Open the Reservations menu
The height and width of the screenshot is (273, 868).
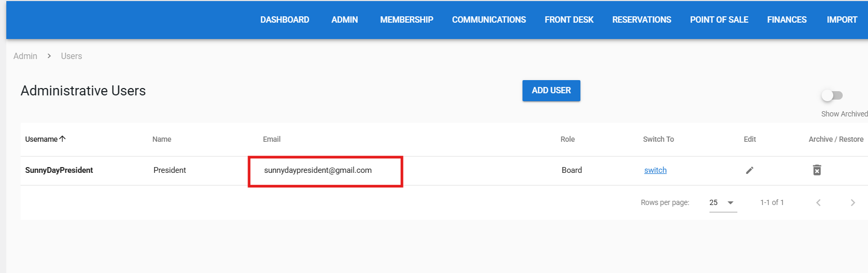[642, 20]
